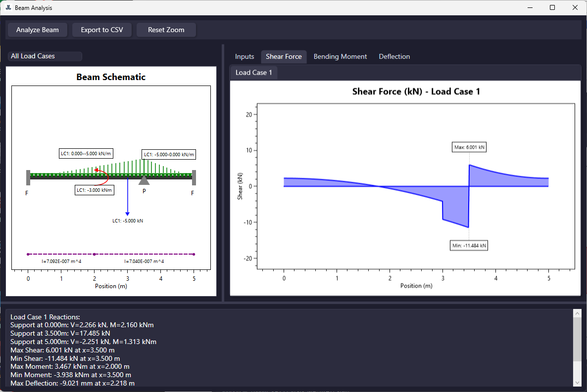Image resolution: width=587 pixels, height=392 pixels.
Task: Click the Max: 6.001 kN chart annotation
Action: click(x=469, y=147)
